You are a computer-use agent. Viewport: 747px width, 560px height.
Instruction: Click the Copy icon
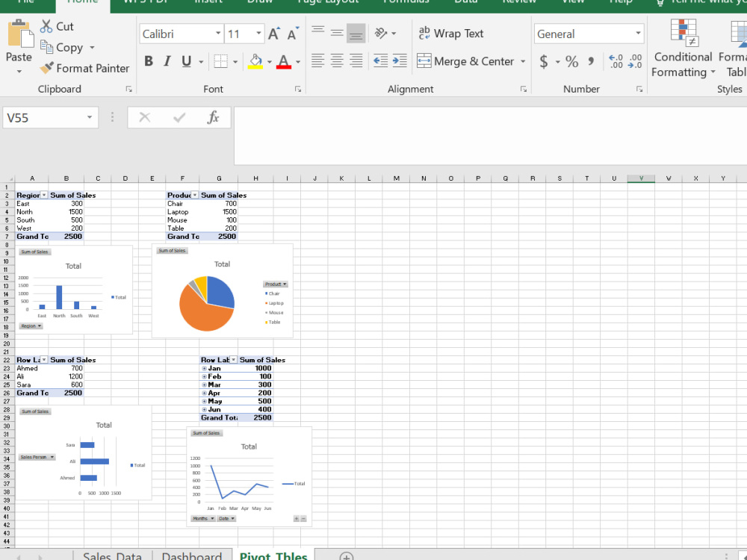[46, 46]
